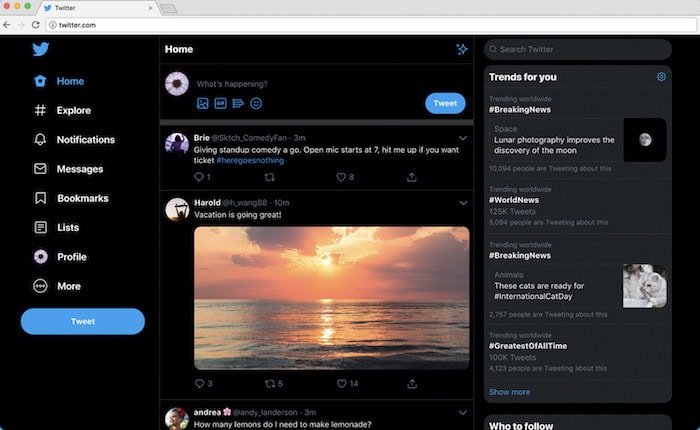This screenshot has width=700, height=430.
Task: Click the Search Twitter field
Action: tap(578, 49)
